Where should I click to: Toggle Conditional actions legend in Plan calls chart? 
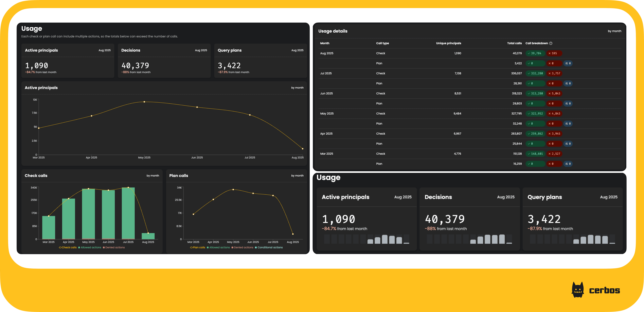tap(269, 247)
